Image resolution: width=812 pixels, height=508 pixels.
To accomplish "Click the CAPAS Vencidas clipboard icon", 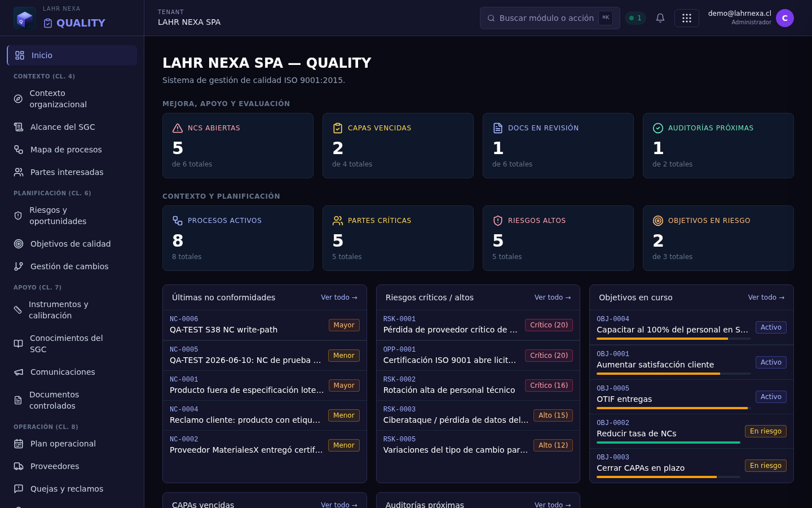I will tap(338, 128).
